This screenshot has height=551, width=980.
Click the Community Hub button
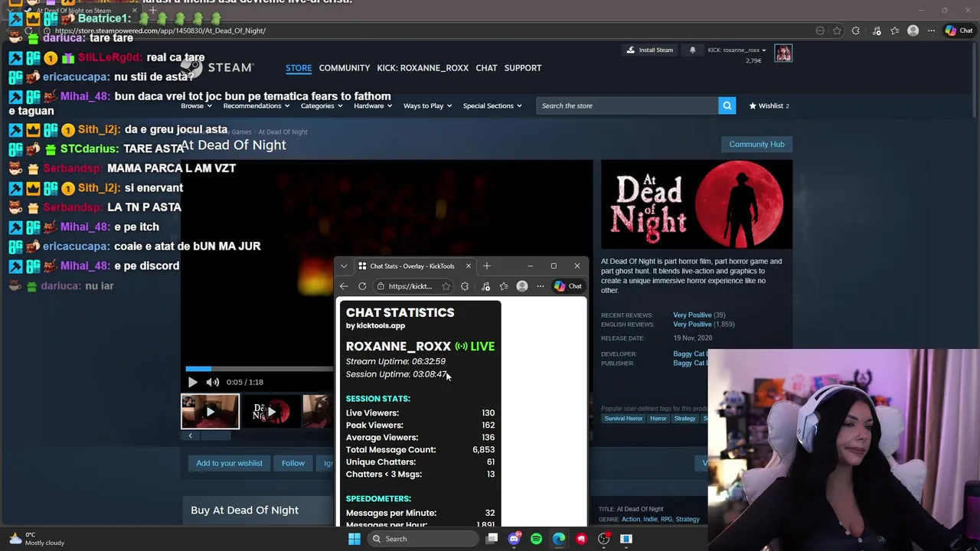point(756,144)
